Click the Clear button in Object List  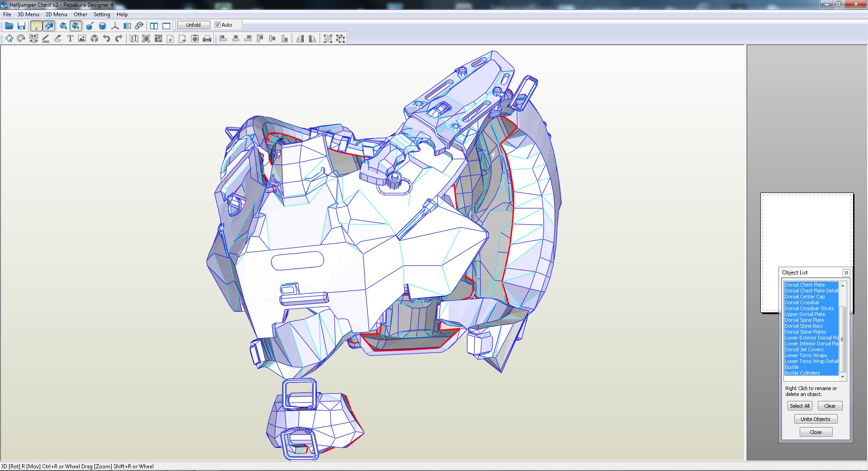tap(830, 406)
